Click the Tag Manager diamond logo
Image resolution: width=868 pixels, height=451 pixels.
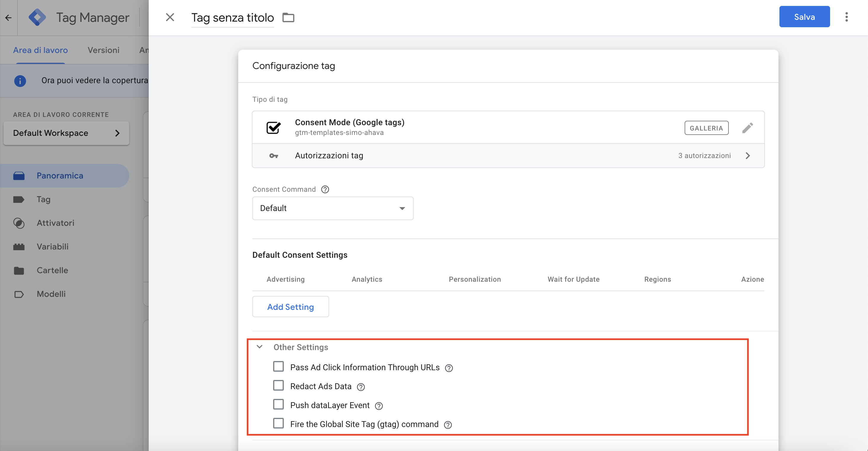(x=37, y=17)
